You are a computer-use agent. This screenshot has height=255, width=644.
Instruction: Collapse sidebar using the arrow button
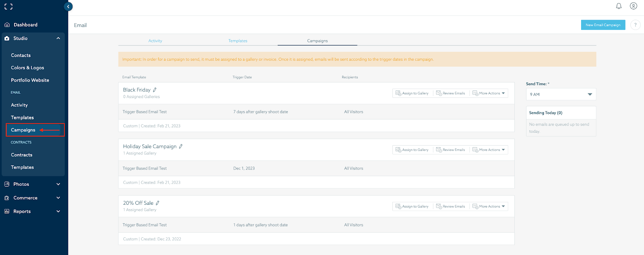[68, 6]
